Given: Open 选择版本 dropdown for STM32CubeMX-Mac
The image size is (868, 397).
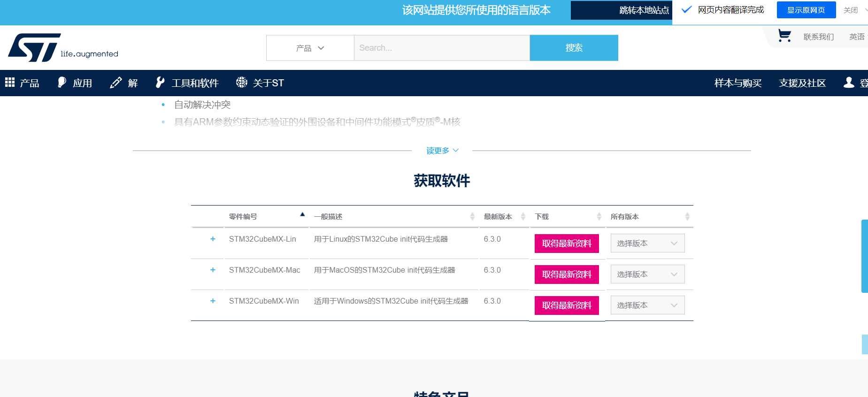Looking at the screenshot, I should [x=647, y=274].
